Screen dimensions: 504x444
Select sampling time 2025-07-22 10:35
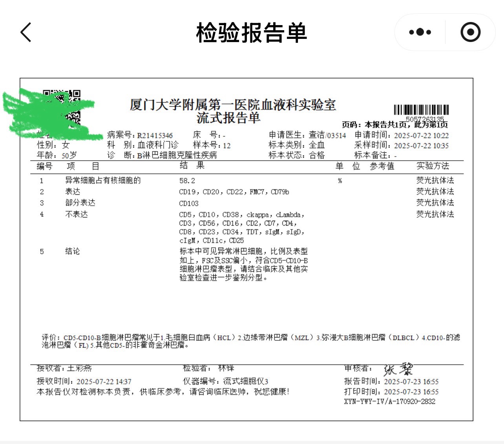pos(421,146)
